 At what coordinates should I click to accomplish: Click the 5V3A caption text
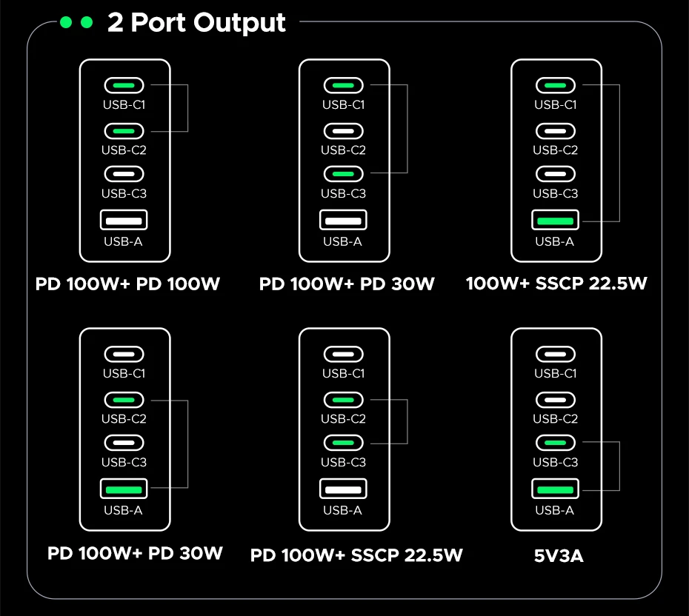point(559,555)
